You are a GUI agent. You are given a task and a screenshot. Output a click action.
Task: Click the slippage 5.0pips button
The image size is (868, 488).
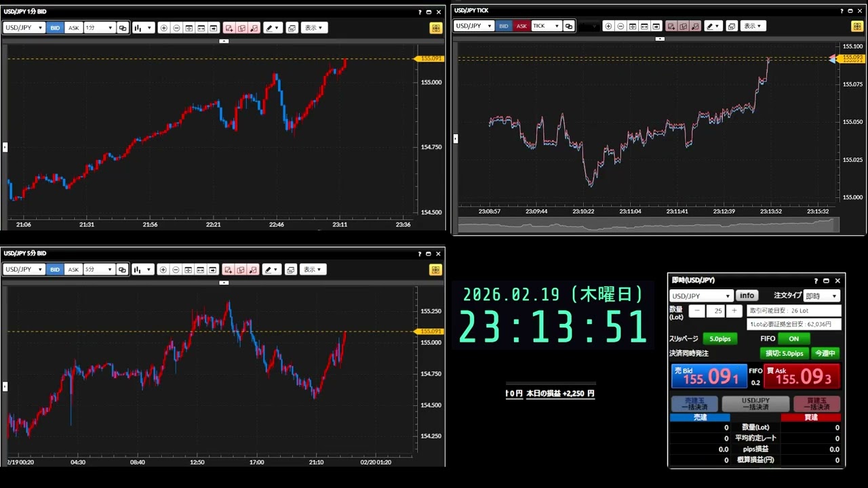[x=719, y=338]
